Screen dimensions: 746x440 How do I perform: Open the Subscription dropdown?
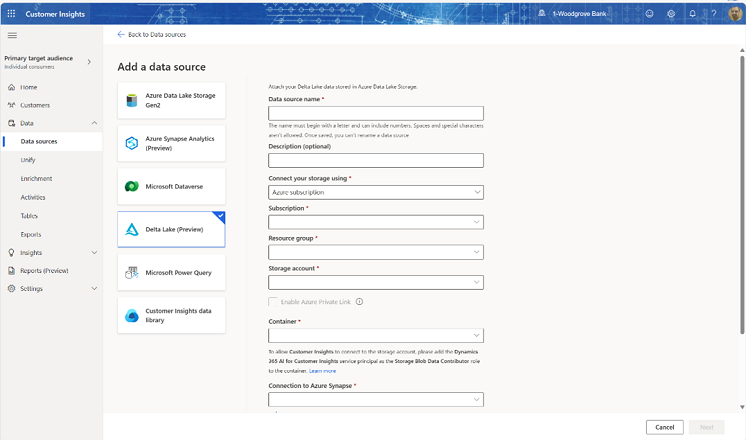(376, 222)
